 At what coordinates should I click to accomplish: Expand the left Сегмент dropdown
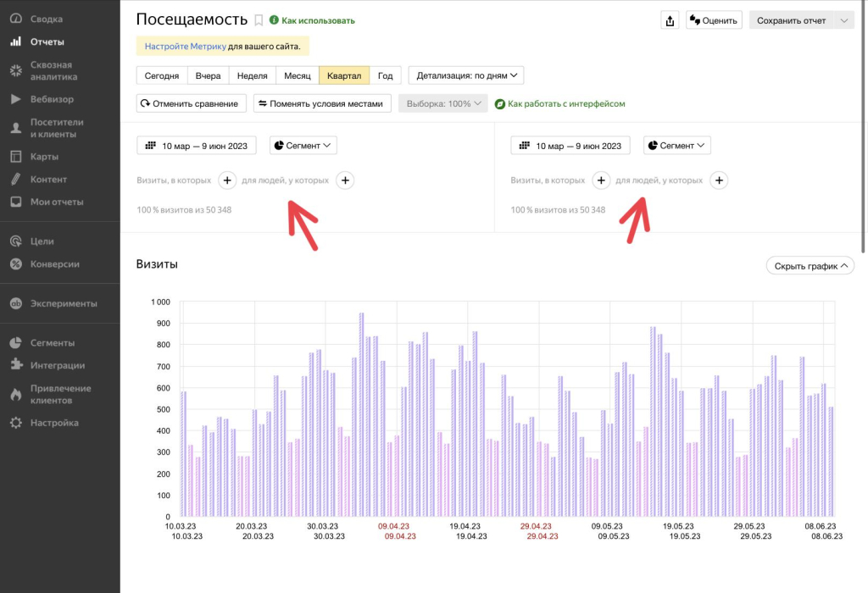tap(303, 146)
